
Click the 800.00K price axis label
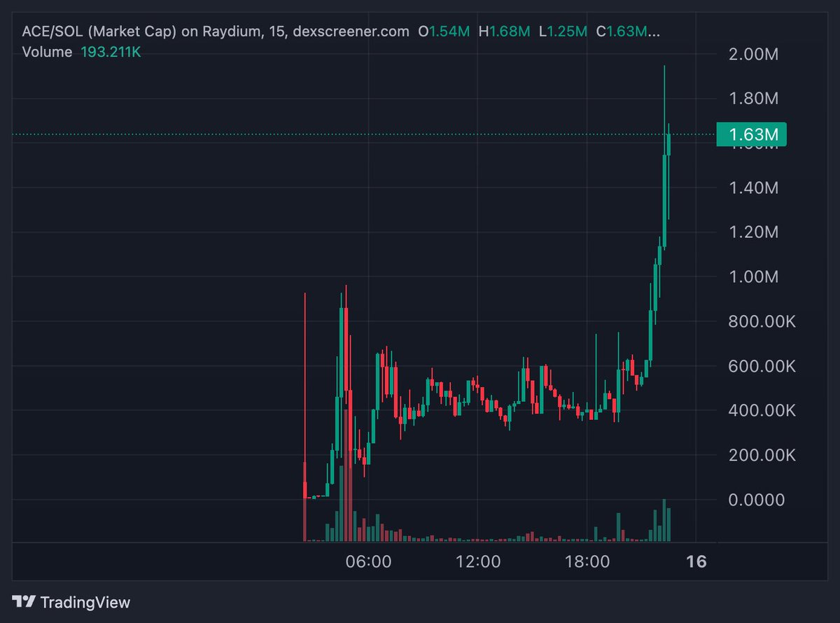[762, 322]
